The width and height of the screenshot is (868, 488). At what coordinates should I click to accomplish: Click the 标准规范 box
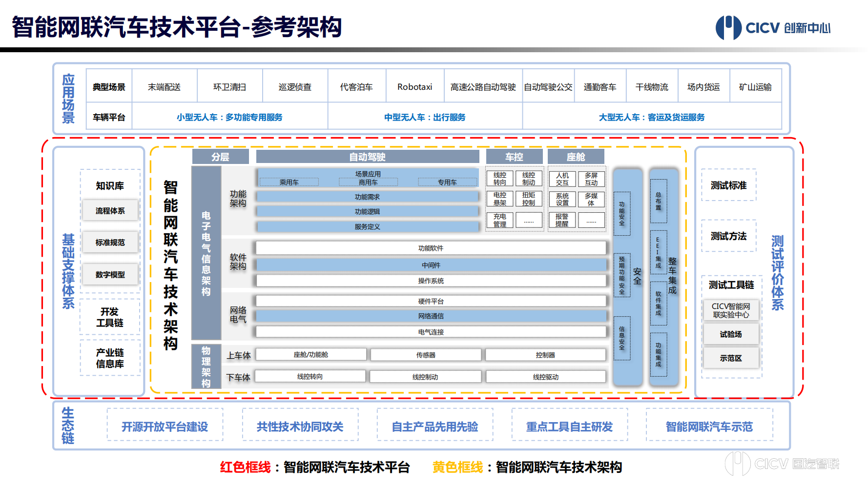point(110,243)
